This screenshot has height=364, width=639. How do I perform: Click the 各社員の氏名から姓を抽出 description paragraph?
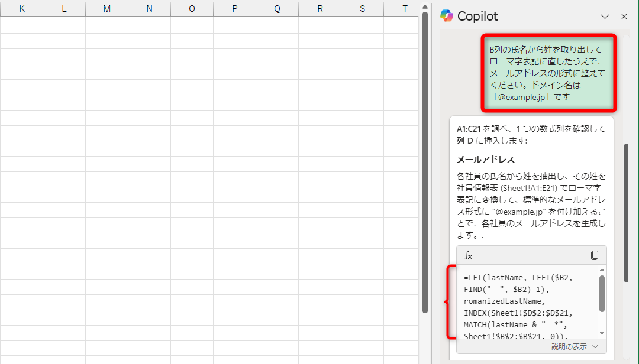coord(531,206)
